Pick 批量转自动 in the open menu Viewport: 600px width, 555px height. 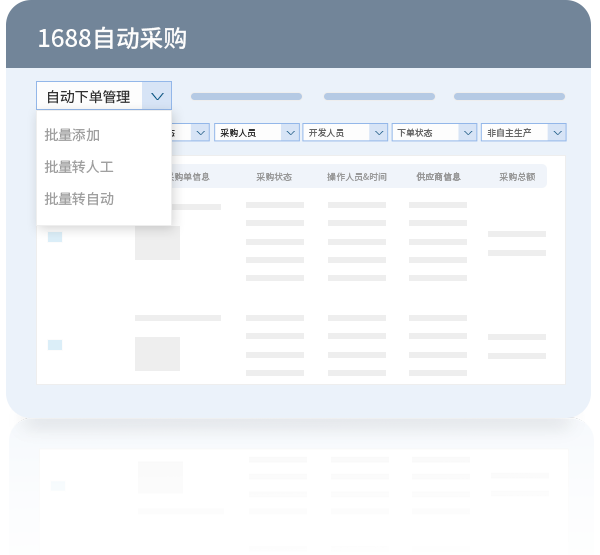[x=79, y=199]
